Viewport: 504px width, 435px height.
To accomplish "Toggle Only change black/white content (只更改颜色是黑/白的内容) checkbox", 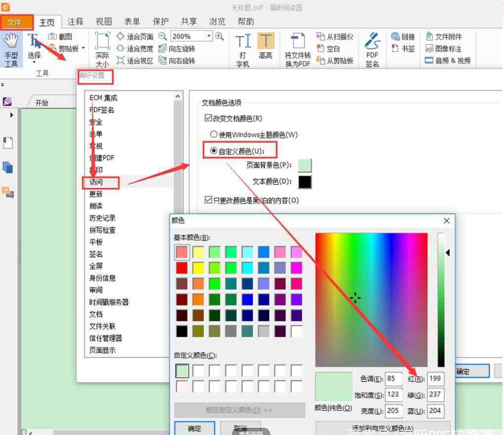I will tap(209, 200).
